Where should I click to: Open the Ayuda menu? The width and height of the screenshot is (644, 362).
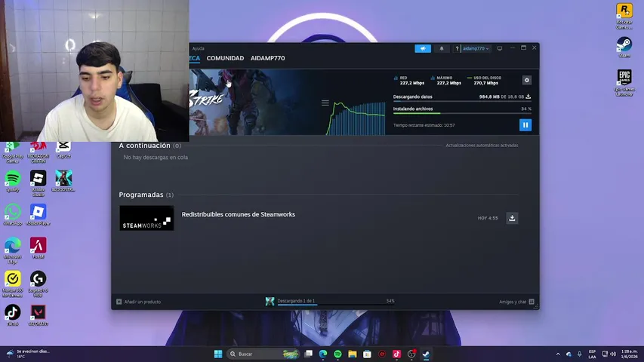point(198,48)
